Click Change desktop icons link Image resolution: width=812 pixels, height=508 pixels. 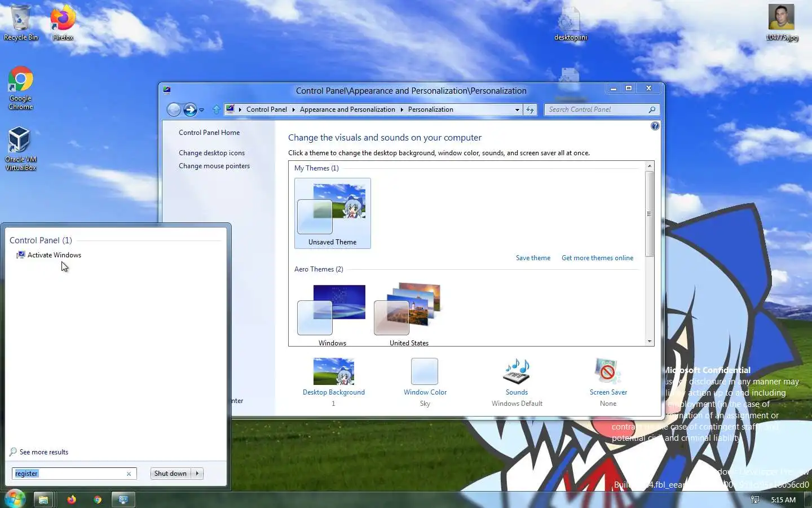pos(211,153)
